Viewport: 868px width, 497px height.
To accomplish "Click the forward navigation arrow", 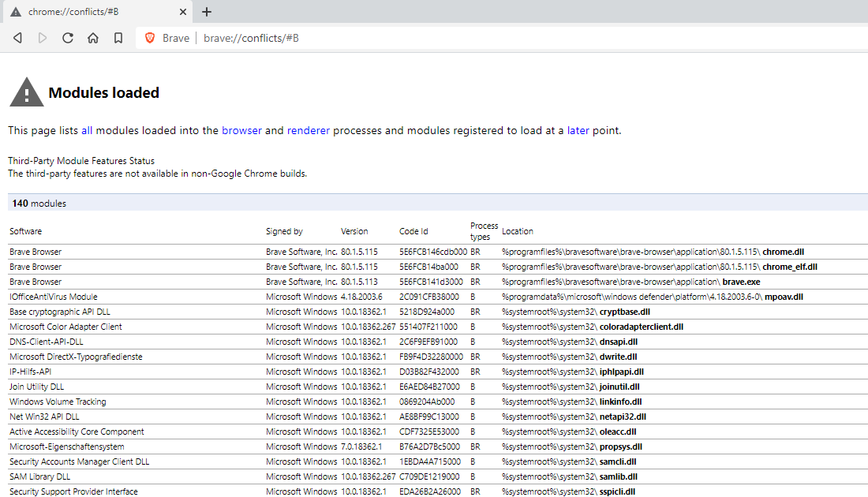I will pos(43,38).
